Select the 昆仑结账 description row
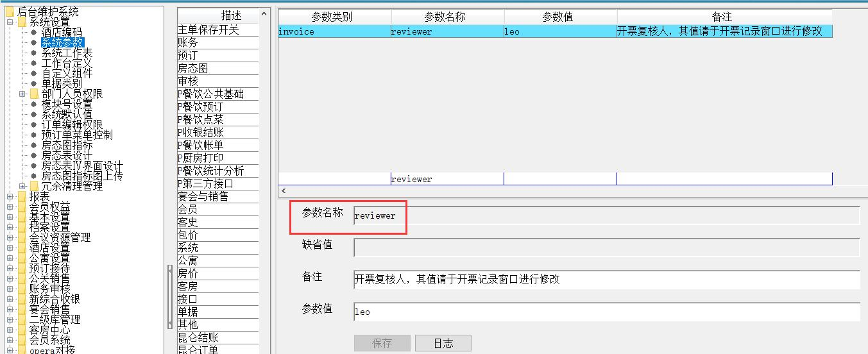This screenshot has width=868, height=354. click(217, 338)
